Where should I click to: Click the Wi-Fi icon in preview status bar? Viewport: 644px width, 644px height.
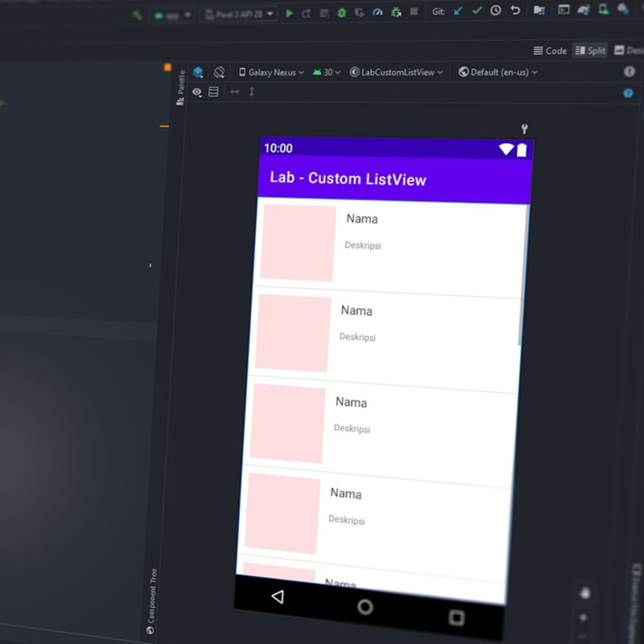coord(506,149)
